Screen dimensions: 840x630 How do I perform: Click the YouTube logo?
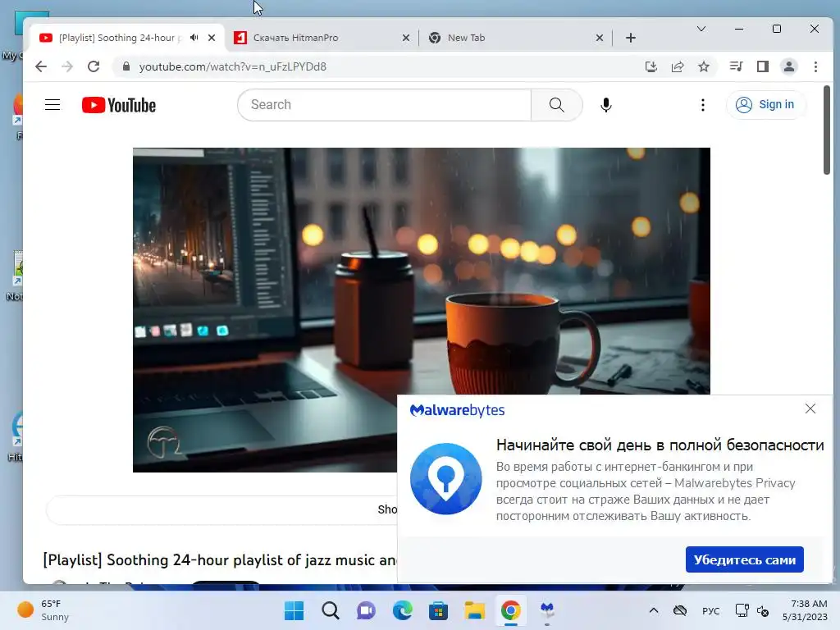119,105
